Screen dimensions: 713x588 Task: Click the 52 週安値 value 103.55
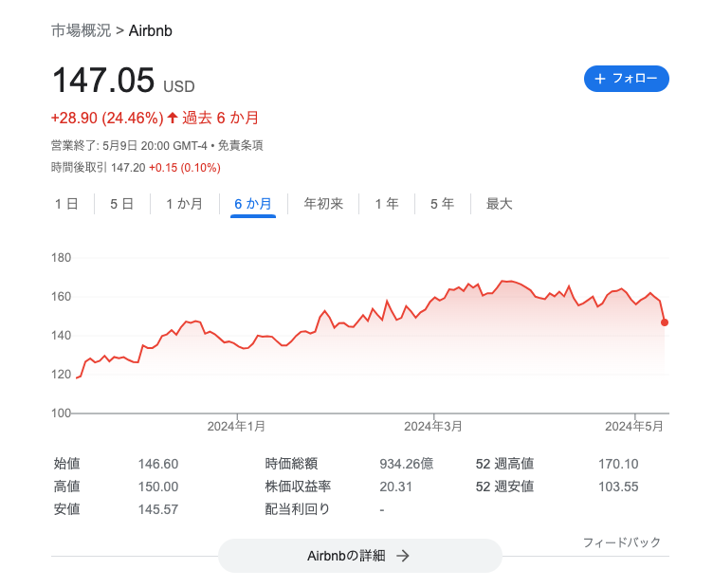(x=618, y=487)
